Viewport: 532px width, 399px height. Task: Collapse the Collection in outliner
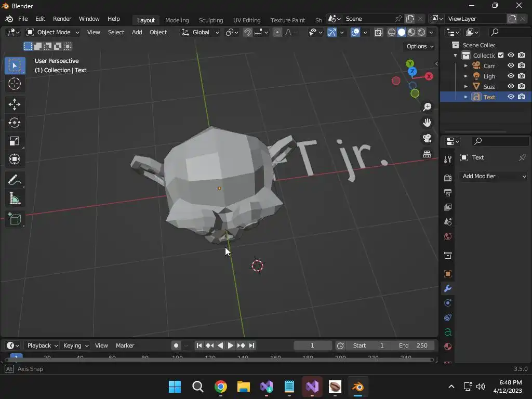point(455,55)
